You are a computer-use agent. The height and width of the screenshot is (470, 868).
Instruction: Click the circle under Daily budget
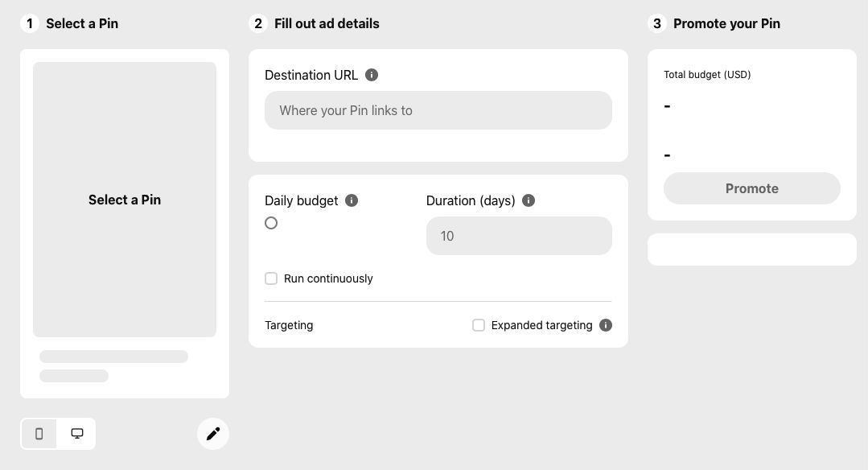point(271,223)
